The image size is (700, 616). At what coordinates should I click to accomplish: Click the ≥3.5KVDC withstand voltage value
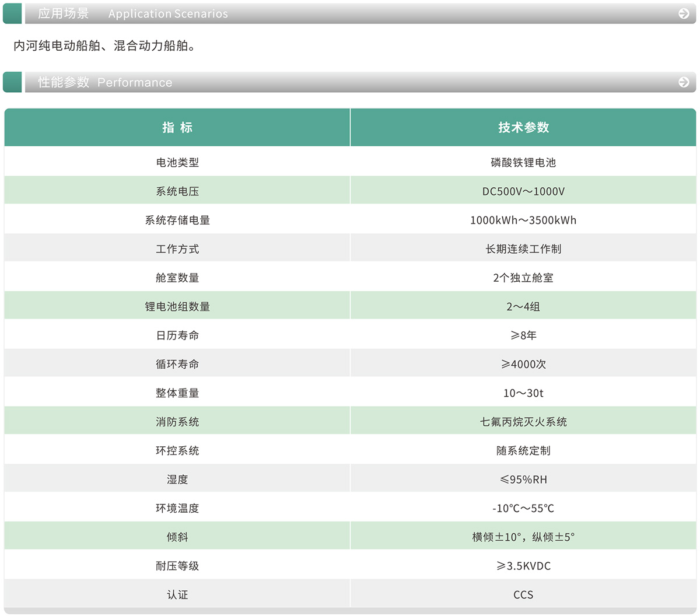coord(523,566)
